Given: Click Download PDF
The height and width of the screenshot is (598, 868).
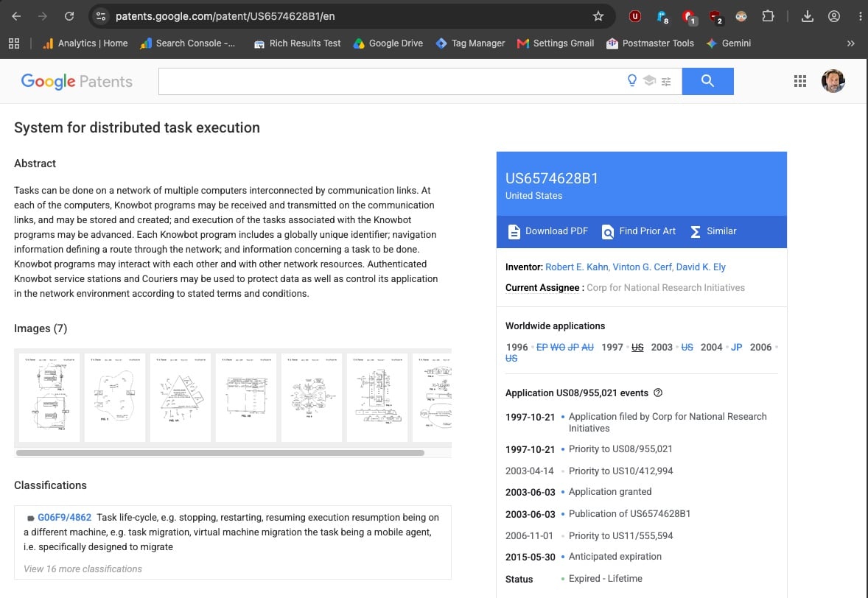Looking at the screenshot, I should [548, 231].
